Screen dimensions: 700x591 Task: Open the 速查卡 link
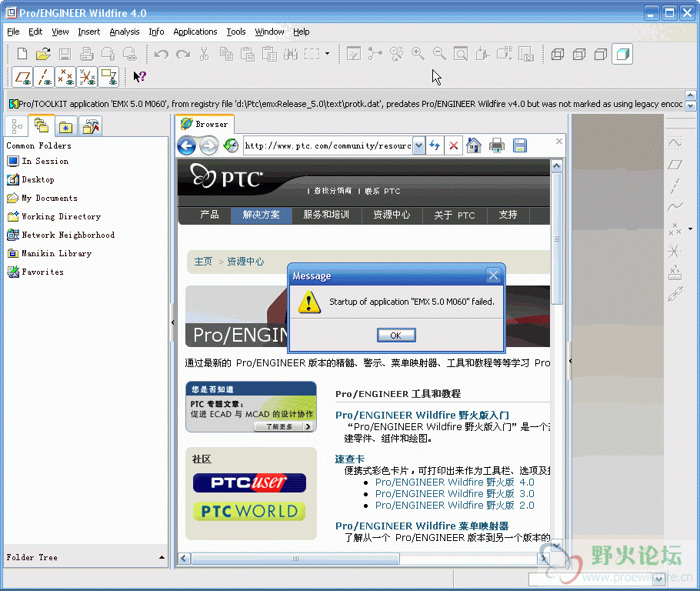[x=349, y=459]
